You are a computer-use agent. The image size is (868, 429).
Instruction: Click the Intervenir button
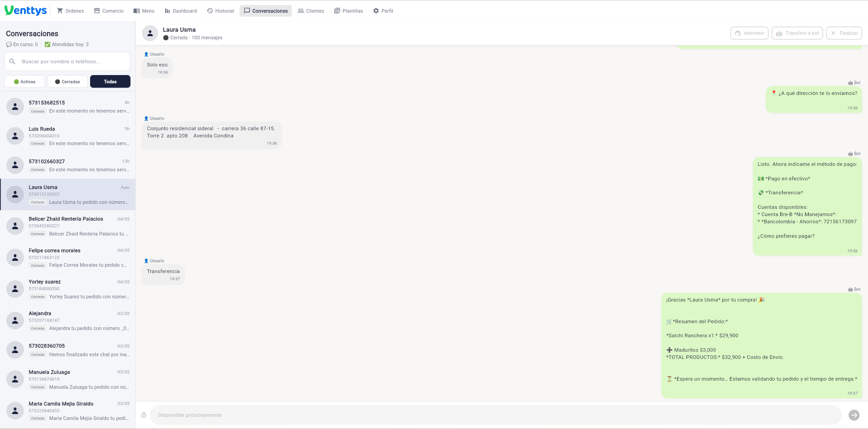tap(749, 33)
